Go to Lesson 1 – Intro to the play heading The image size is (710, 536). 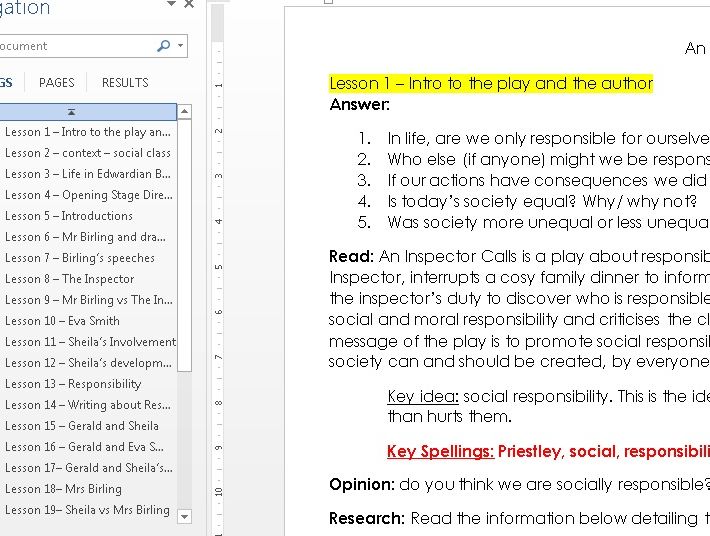tap(88, 132)
